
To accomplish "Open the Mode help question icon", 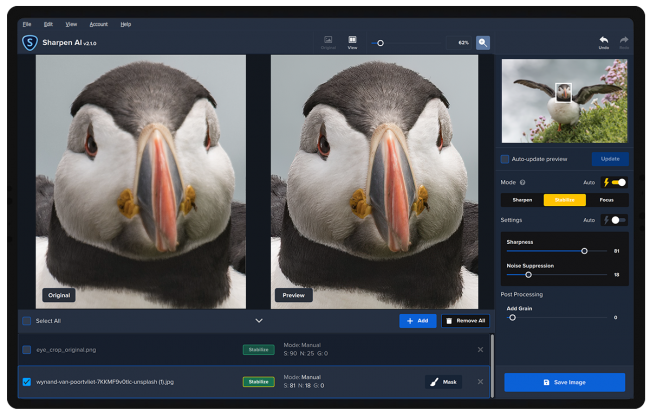I will pos(523,182).
